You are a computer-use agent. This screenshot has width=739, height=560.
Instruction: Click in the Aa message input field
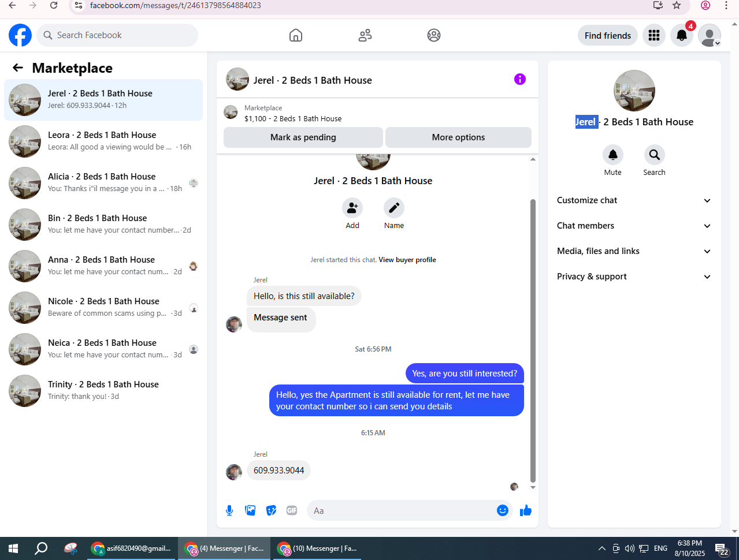402,510
